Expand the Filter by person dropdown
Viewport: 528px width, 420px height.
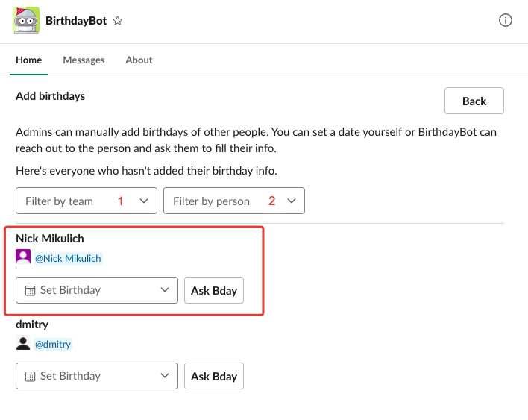tap(234, 201)
